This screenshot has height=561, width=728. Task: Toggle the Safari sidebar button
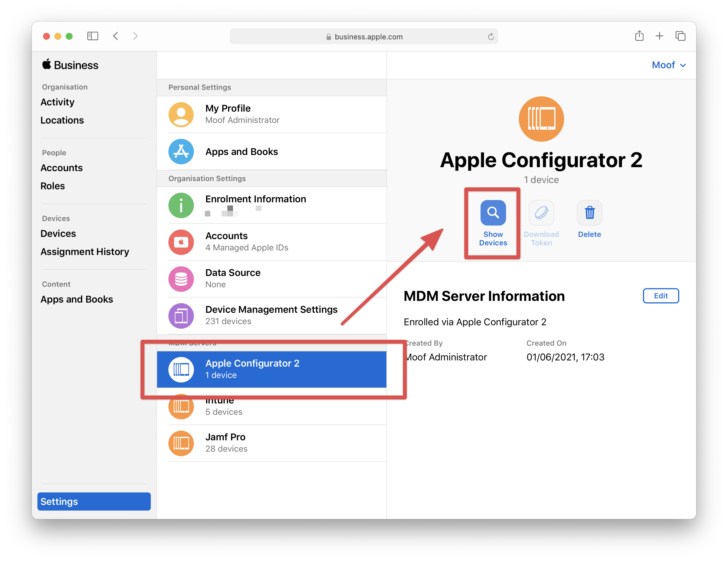pyautogui.click(x=93, y=36)
